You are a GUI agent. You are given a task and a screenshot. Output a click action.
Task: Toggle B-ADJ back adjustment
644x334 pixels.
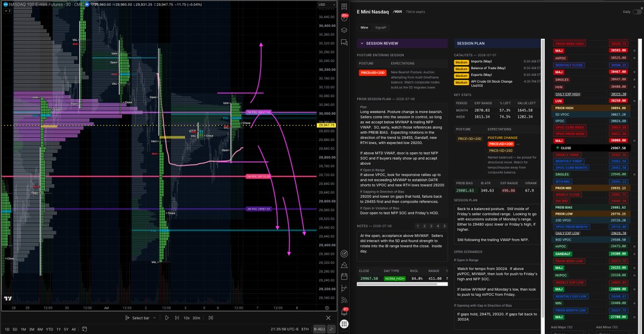[319, 329]
